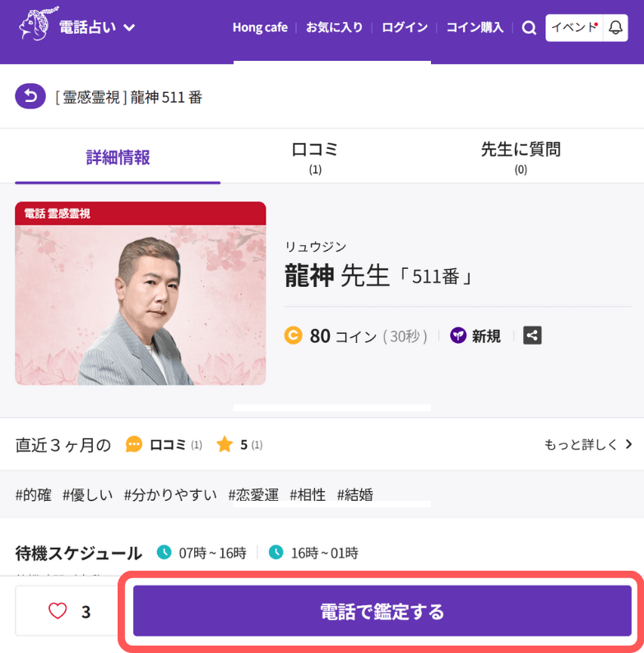Go to コイン購入 page

pos(475,28)
